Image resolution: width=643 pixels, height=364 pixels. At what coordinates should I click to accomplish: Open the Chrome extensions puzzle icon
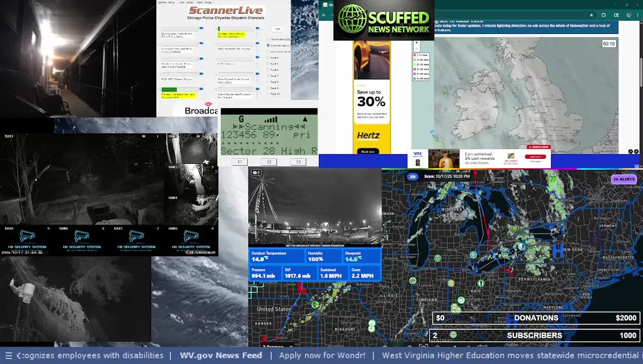point(604,15)
